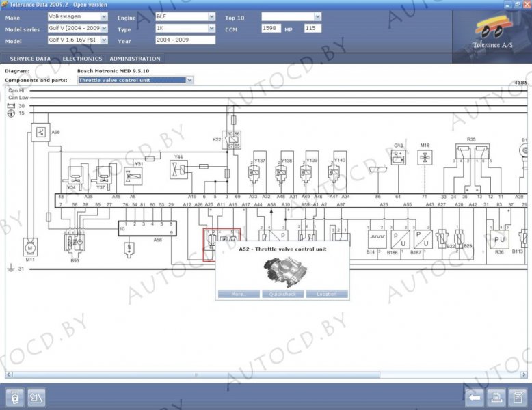Click the A98 component symbol in diagram
The height and width of the screenshot is (410, 532).
(41, 133)
